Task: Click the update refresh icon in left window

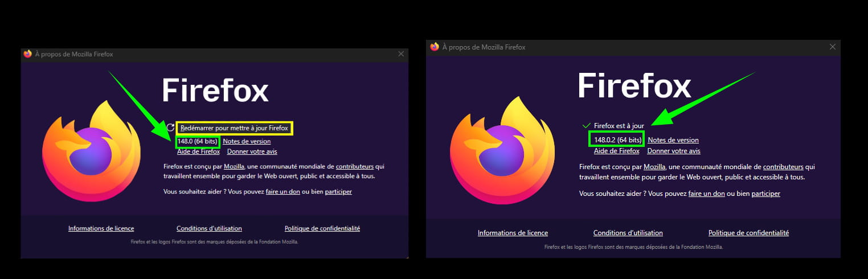Action: [170, 128]
